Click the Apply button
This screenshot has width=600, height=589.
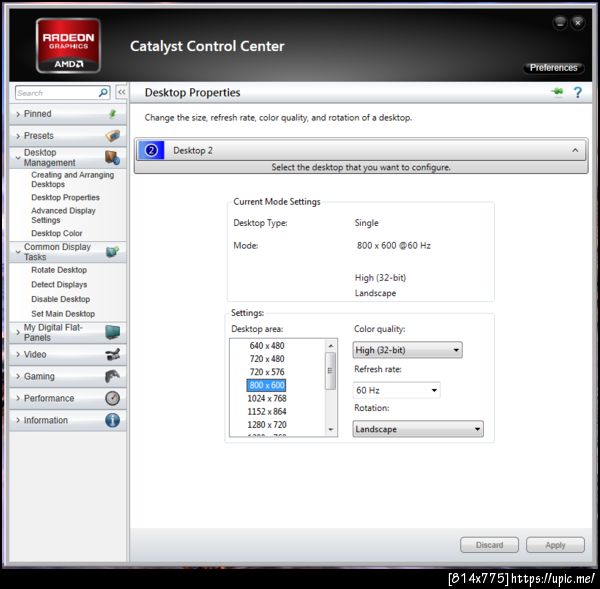[x=555, y=545]
